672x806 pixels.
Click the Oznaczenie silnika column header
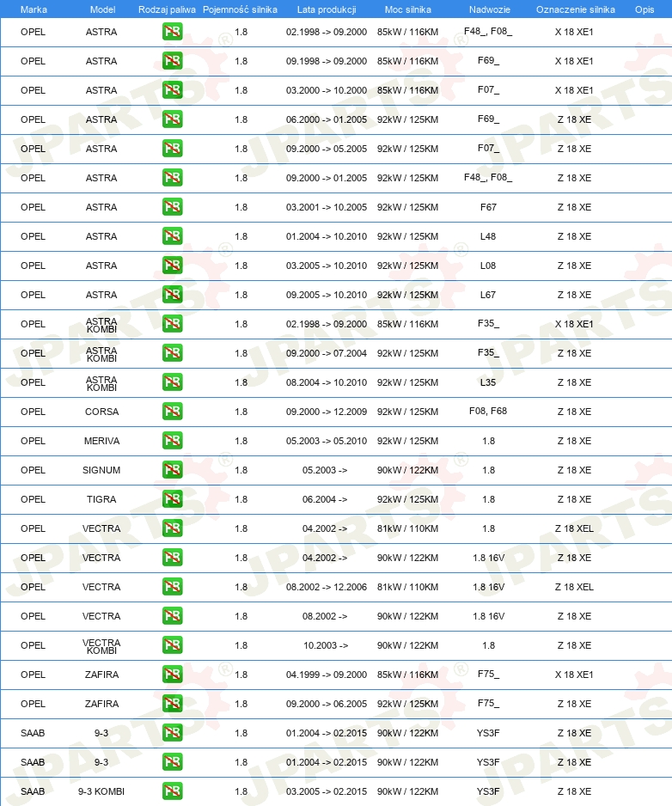tap(576, 9)
